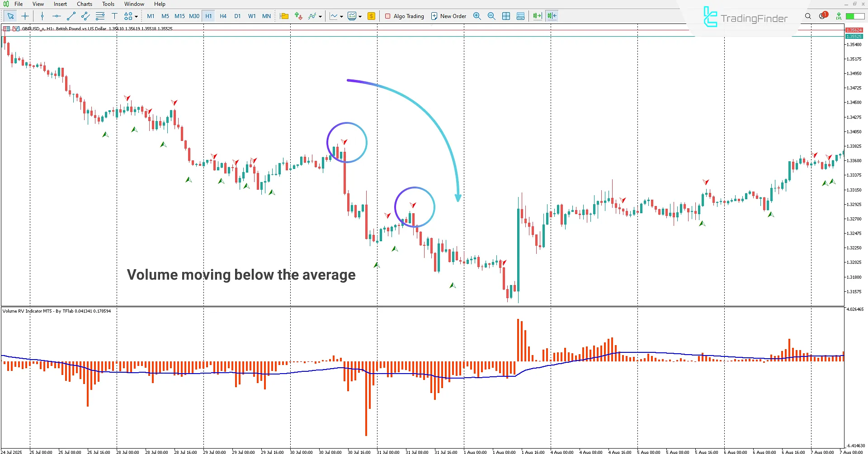Open the Fibonacci retracement tool
This screenshot has height=454, width=868.
point(100,16)
